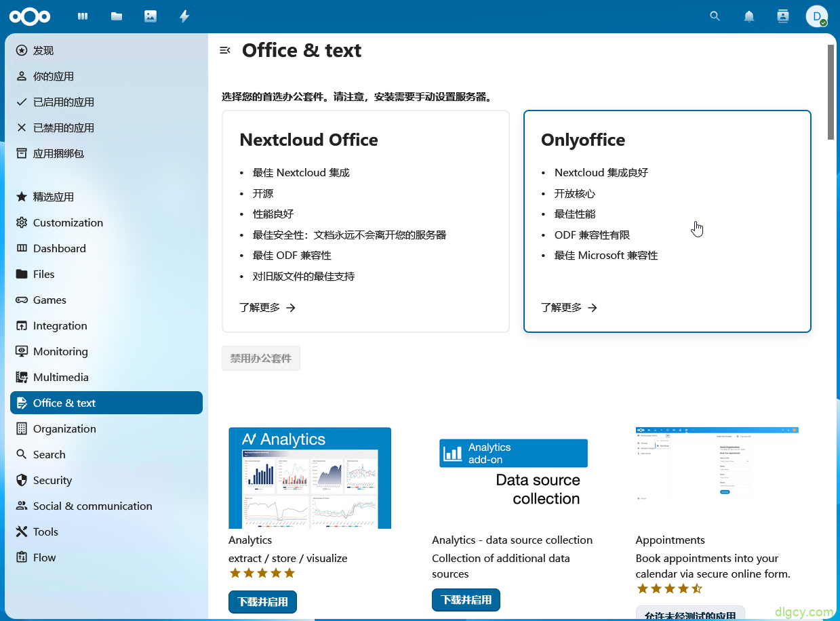Click the monitor-eye icon beside Monitoring
This screenshot has height=621, width=840.
22,351
